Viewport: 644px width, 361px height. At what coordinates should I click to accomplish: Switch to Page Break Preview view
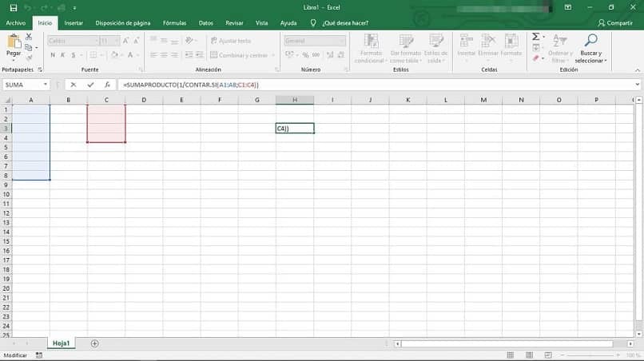click(x=548, y=355)
